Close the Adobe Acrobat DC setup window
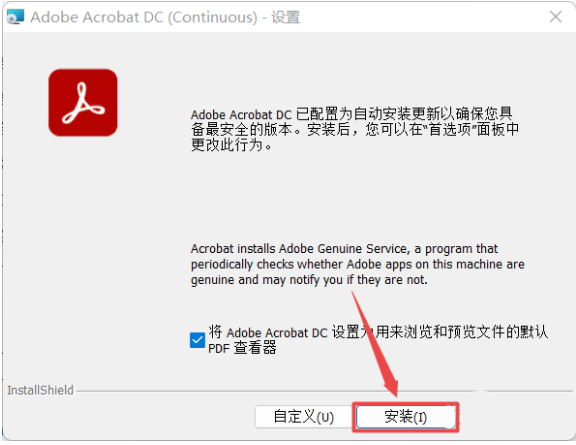Screen dimensions: 576x445 tap(555, 17)
